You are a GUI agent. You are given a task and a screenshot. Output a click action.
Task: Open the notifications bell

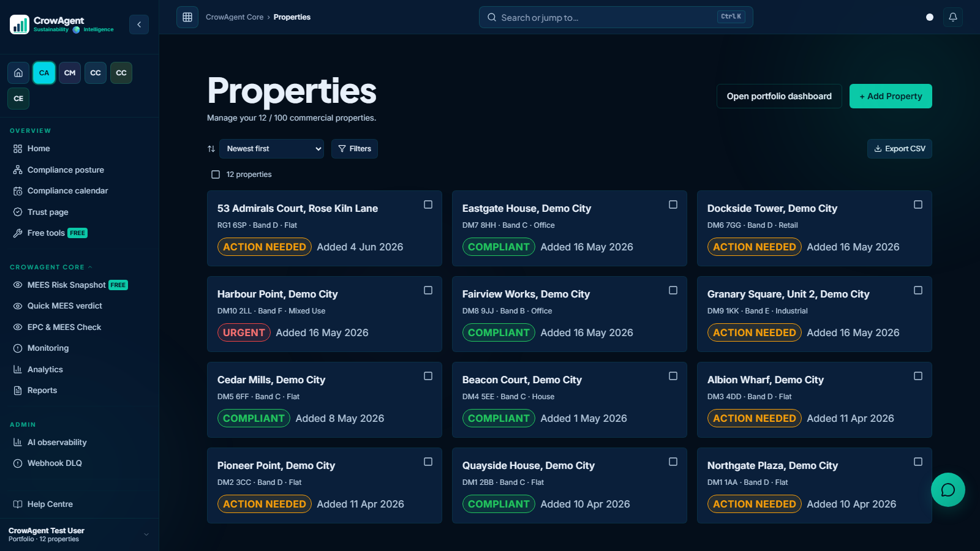(x=953, y=17)
